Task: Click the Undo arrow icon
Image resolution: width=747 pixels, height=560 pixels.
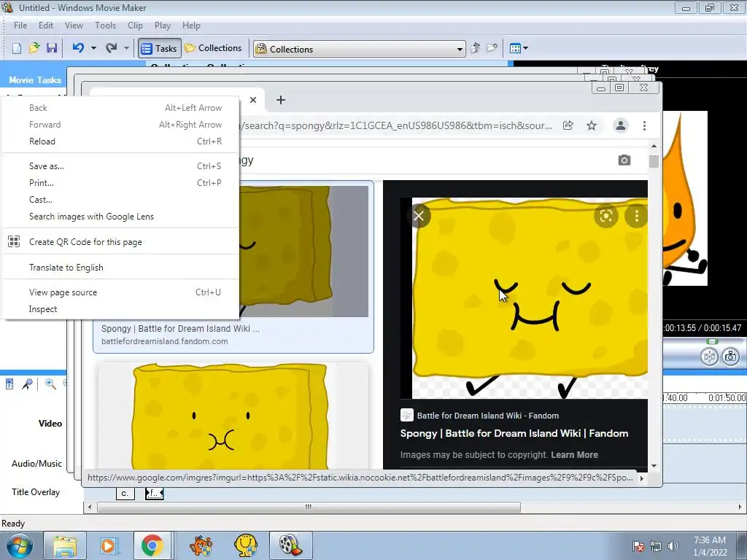Action: coord(78,48)
